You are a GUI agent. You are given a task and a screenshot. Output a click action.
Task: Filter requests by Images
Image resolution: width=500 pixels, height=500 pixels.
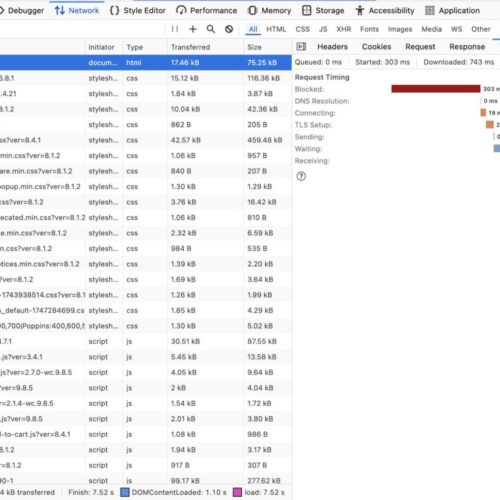(400, 29)
